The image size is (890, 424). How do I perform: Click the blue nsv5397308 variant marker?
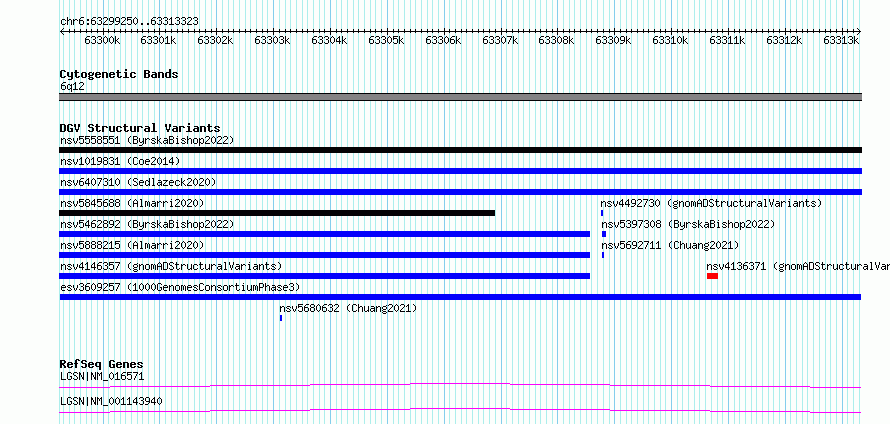coord(604,234)
